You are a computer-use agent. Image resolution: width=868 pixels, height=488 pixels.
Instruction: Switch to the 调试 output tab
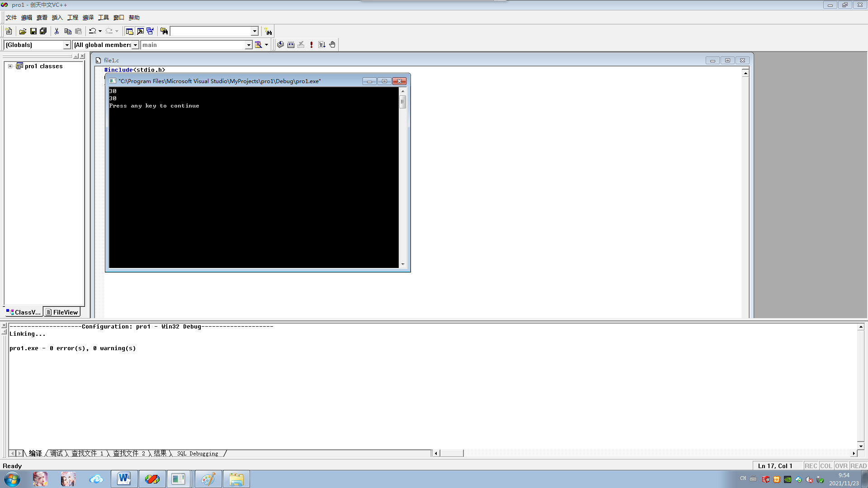click(57, 453)
